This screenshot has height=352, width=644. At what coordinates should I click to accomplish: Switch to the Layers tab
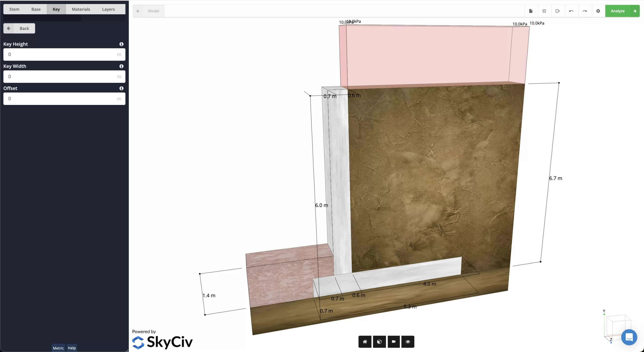(x=108, y=9)
